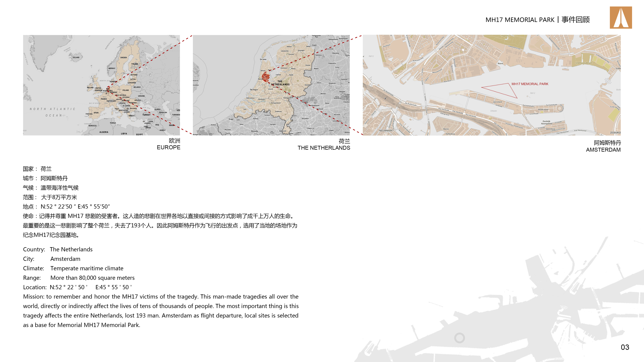Select the '范围： 大于8万平方米' line

pyautogui.click(x=50, y=197)
